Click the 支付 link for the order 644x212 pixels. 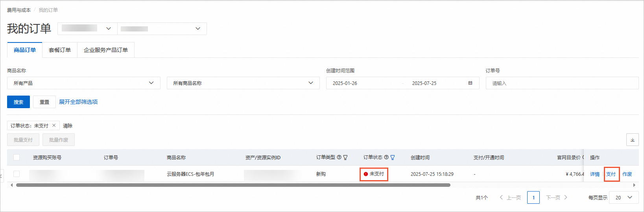point(611,174)
